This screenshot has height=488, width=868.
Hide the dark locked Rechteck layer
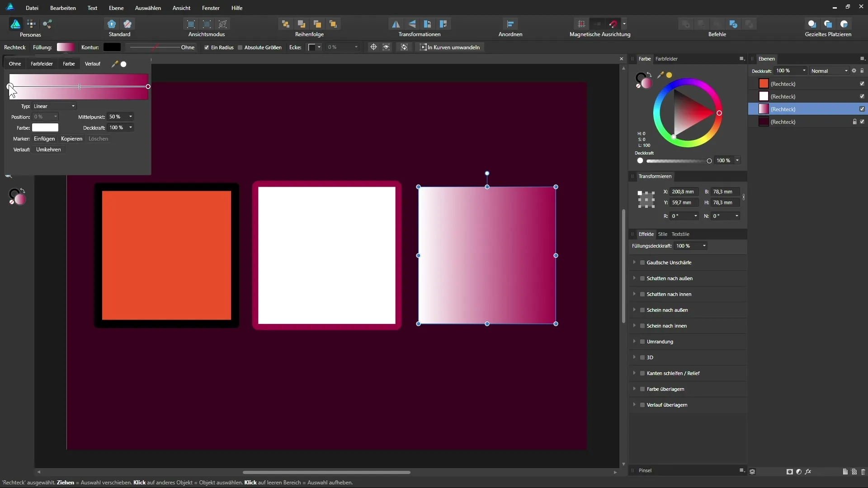[x=862, y=122]
